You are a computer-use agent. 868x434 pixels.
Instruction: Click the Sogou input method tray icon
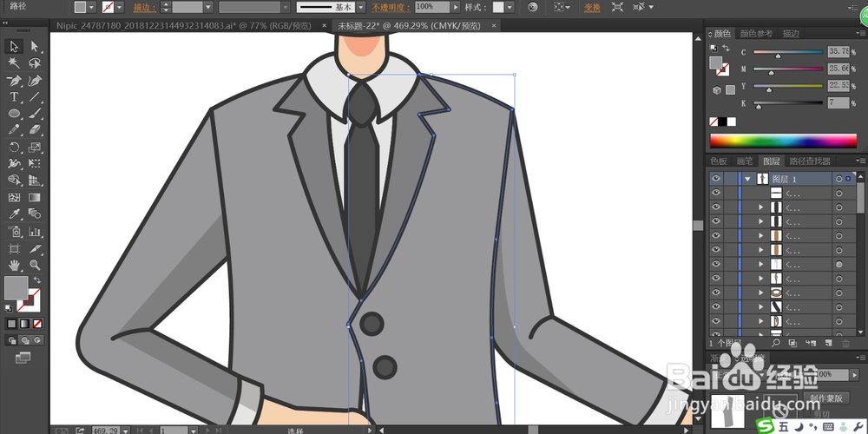765,426
